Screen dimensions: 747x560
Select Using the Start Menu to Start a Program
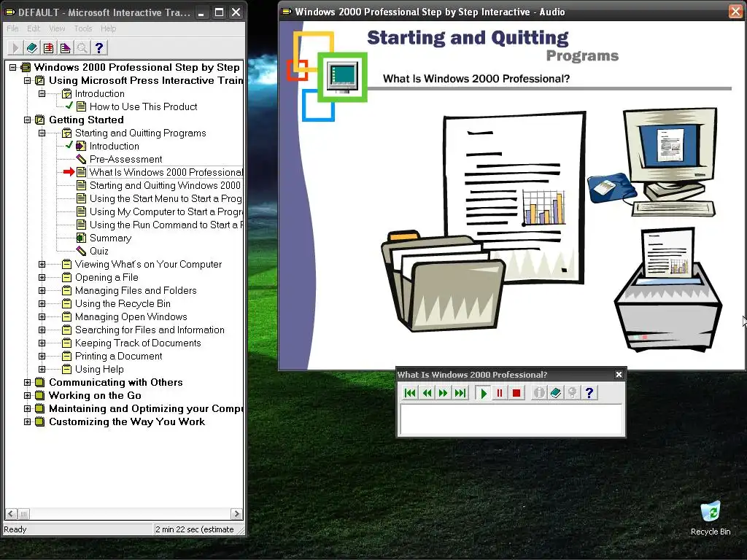166,198
